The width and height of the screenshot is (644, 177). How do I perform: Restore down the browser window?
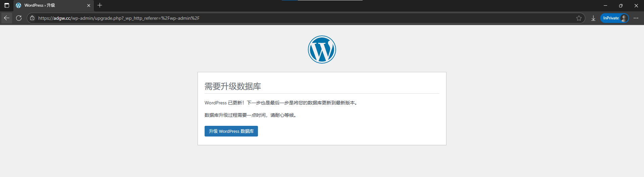(x=621, y=5)
